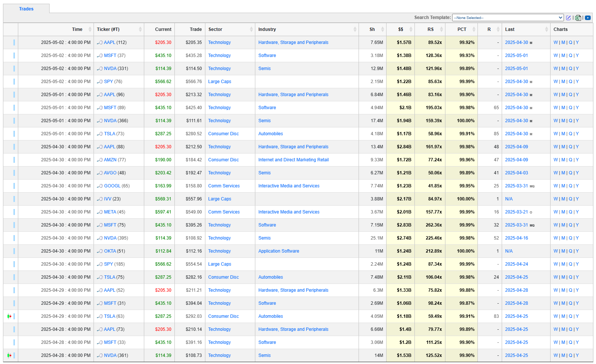The width and height of the screenshot is (596, 364).
Task: Sort by Last column arrows
Action: tap(546, 29)
